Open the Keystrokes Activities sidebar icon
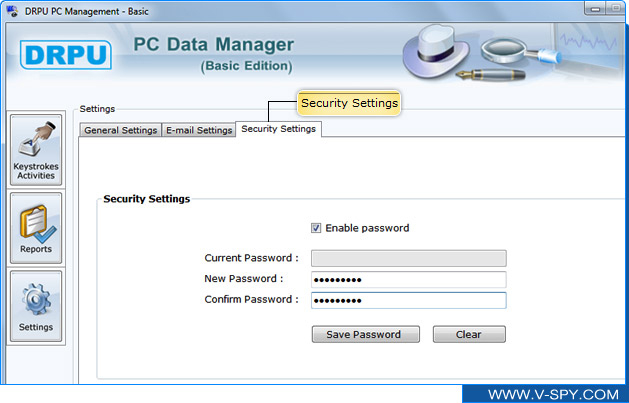629x403 pixels. pos(36,150)
